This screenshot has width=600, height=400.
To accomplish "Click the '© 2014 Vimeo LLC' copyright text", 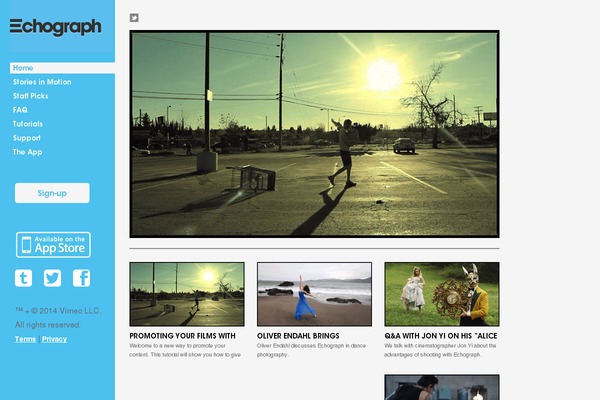I will [x=58, y=318].
